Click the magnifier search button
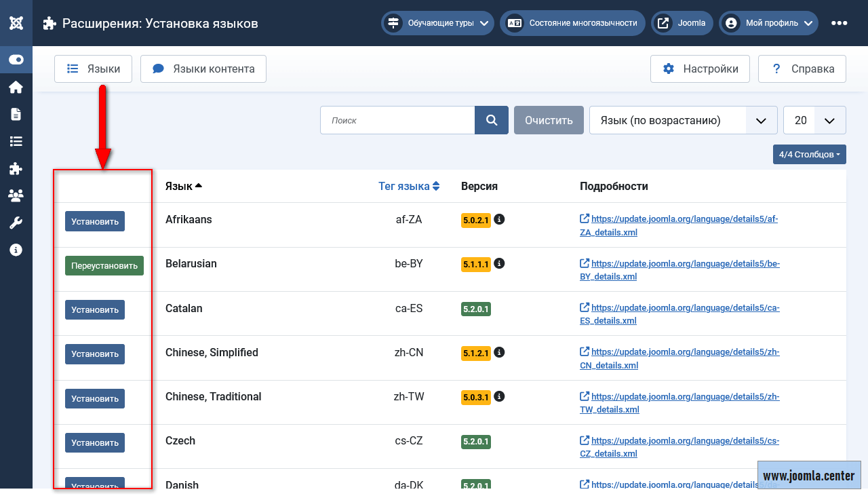The height and width of the screenshot is (496, 868). (x=492, y=120)
